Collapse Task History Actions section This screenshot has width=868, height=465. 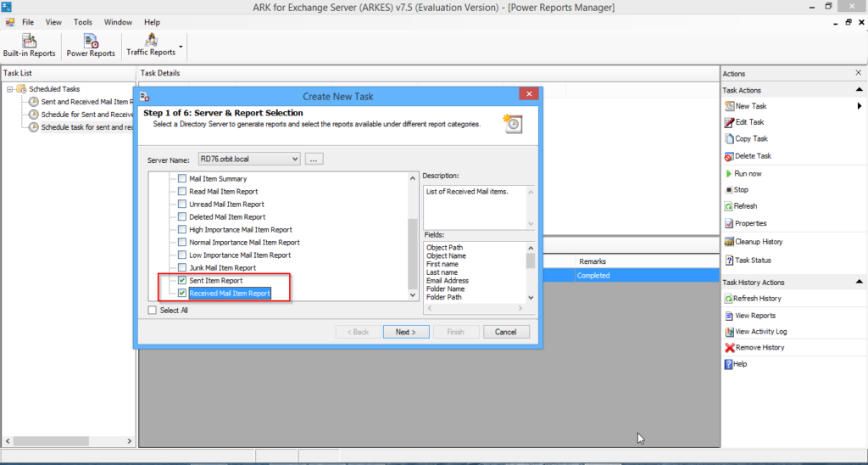(860, 282)
